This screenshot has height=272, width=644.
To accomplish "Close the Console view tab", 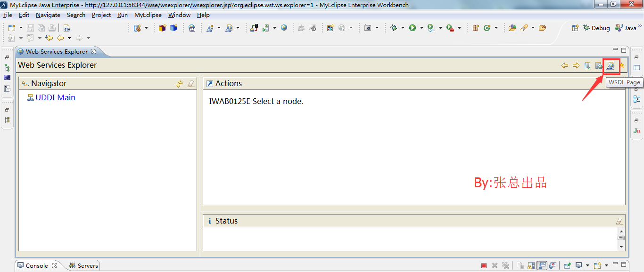I will coord(54,265).
